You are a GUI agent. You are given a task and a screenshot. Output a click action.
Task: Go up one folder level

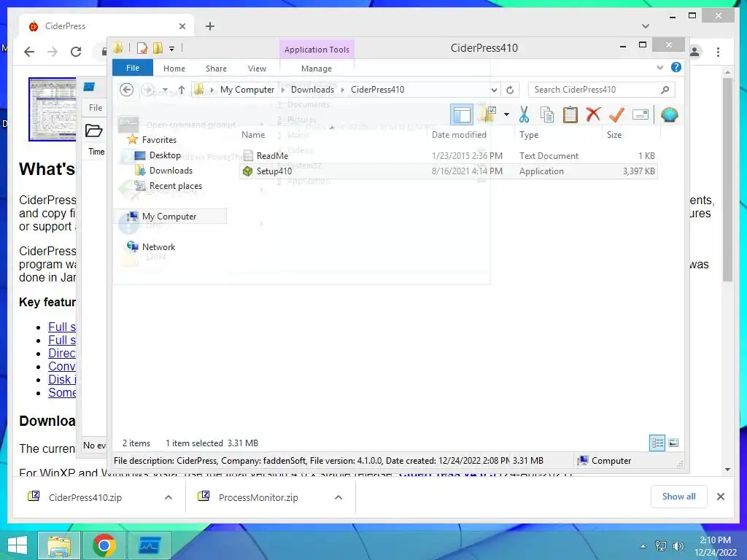coord(182,90)
